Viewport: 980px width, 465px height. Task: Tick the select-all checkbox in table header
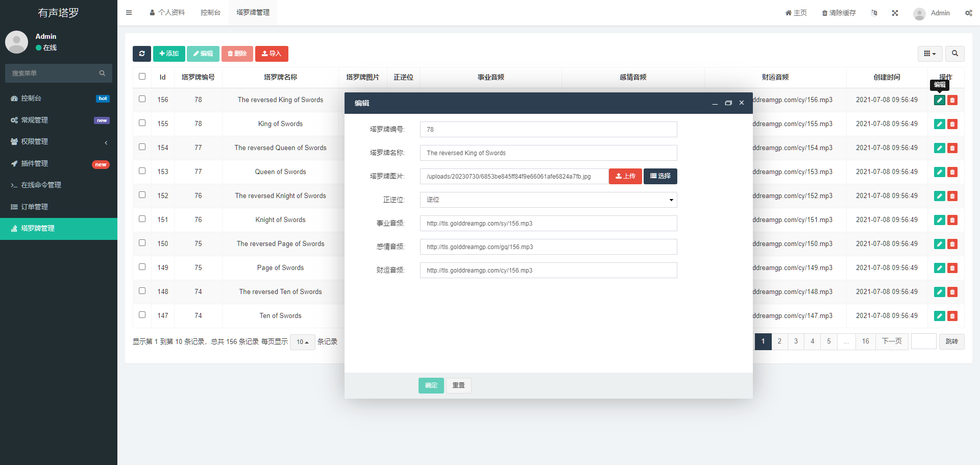click(x=142, y=77)
